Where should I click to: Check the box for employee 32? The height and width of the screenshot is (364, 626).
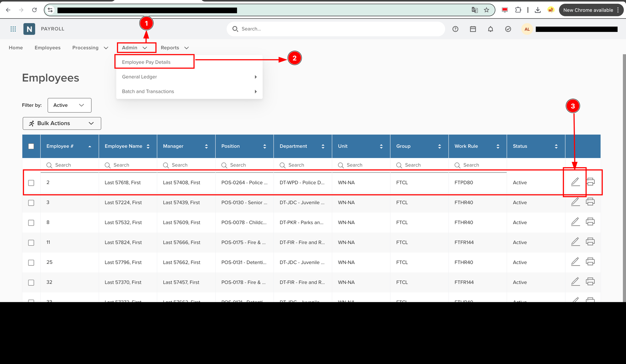(x=31, y=283)
